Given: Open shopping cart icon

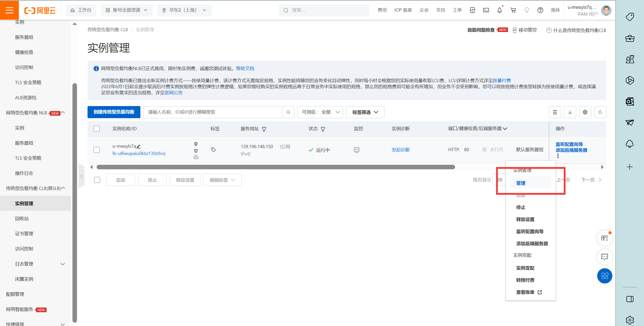Looking at the screenshot, I should pos(513,10).
